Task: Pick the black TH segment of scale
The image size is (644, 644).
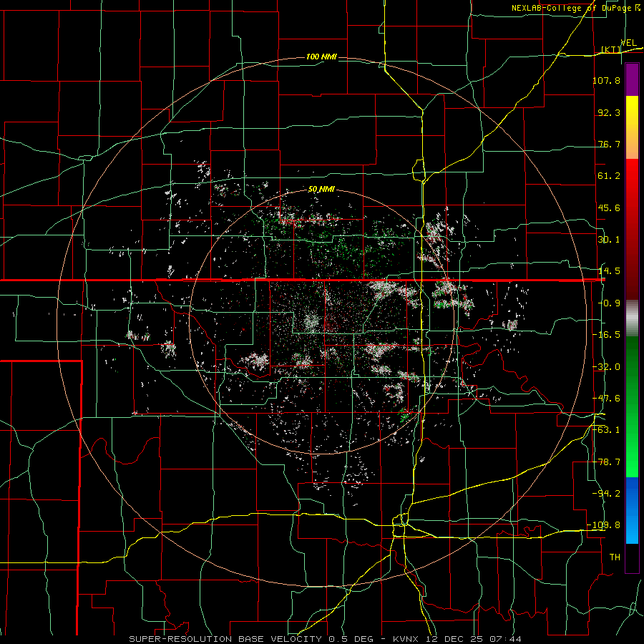Action: (x=632, y=557)
